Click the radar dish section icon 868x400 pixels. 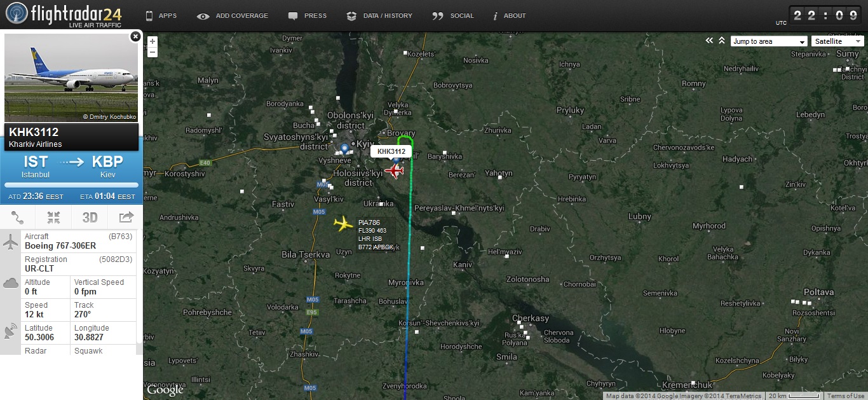pos(10,331)
